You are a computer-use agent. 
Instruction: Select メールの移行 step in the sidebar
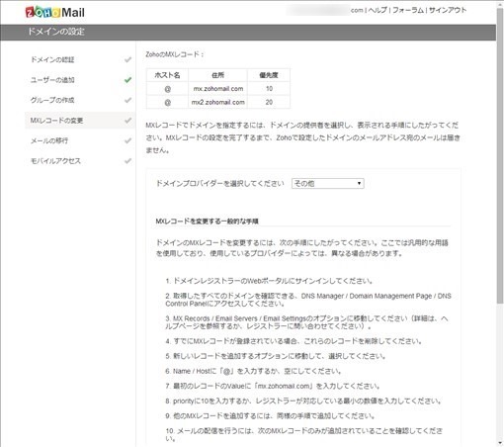49,140
